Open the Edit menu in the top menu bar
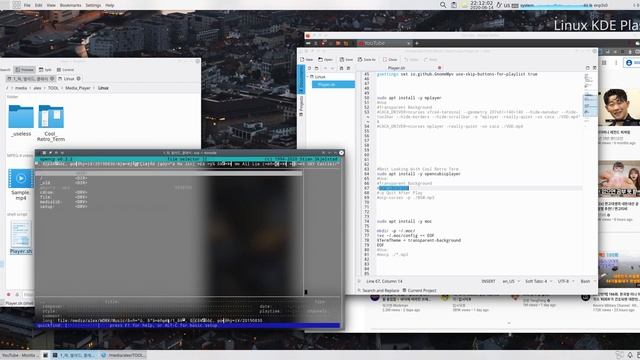 (x=39, y=5)
